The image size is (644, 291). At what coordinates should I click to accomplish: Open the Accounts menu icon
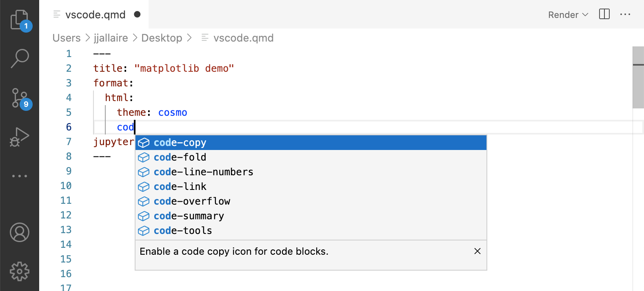tap(20, 232)
